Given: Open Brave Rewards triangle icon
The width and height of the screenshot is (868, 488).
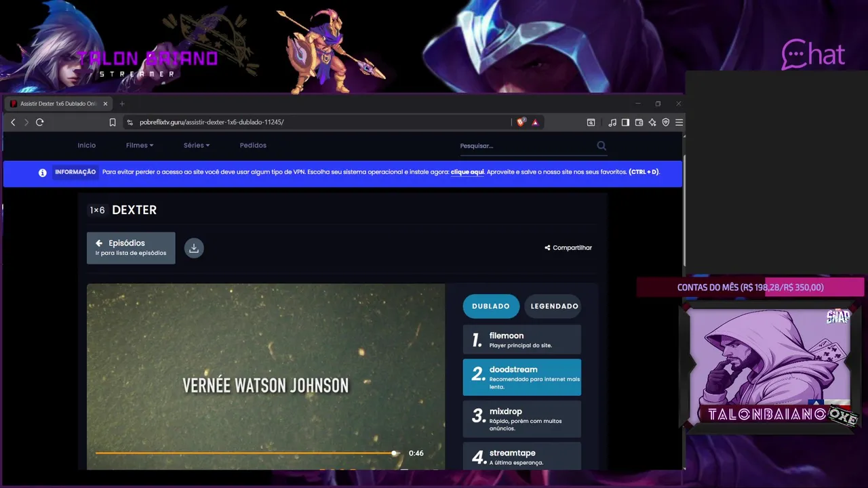Looking at the screenshot, I should coord(535,122).
